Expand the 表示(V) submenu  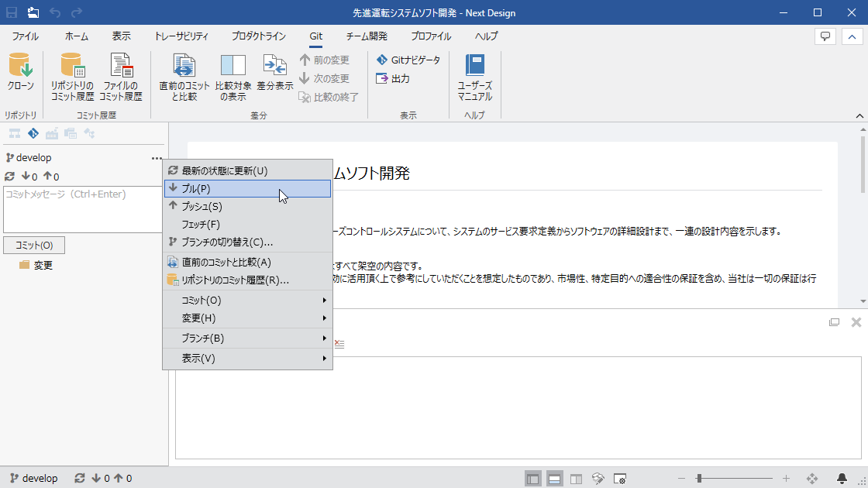(x=247, y=359)
